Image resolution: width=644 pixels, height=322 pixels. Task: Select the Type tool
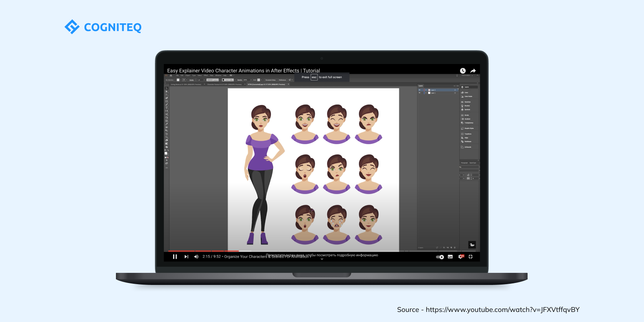point(167,108)
